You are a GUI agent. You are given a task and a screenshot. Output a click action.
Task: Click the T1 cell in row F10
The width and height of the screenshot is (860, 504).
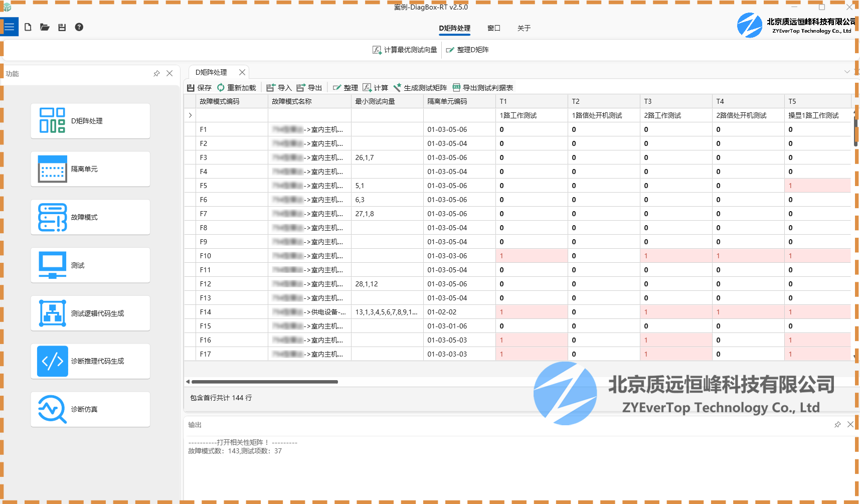[x=532, y=256]
